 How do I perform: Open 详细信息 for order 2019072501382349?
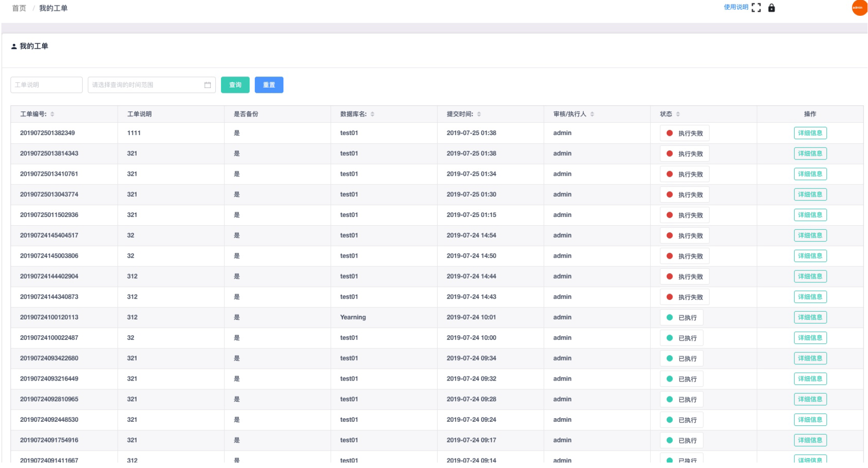coord(810,133)
